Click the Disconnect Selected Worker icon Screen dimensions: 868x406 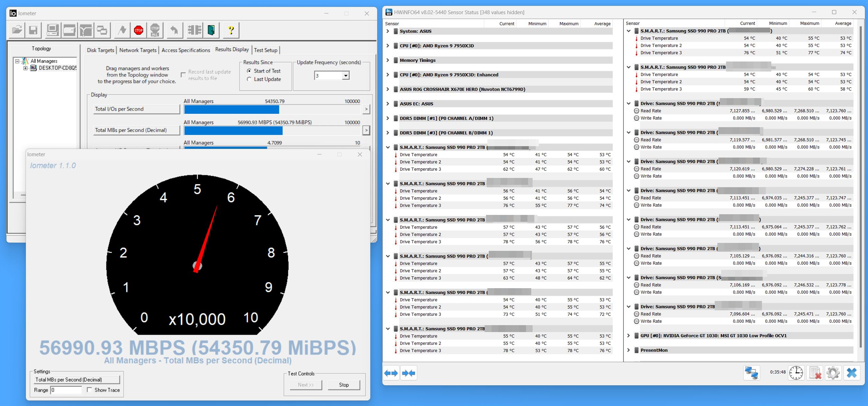(194, 30)
